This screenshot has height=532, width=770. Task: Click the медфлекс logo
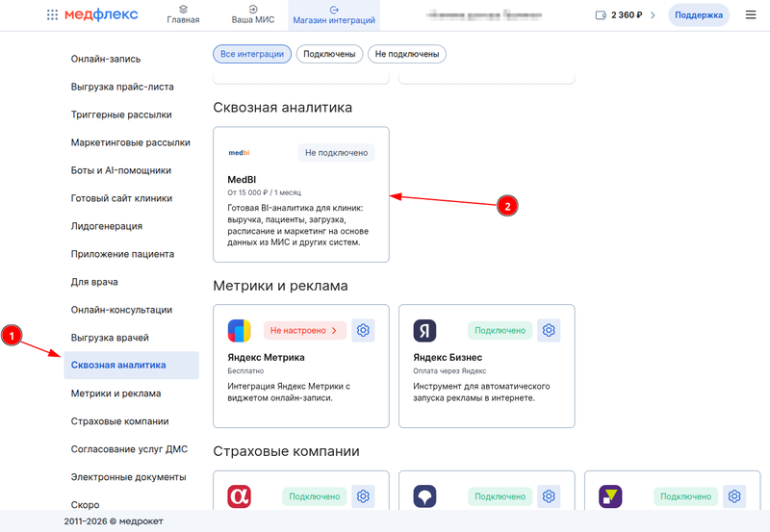pos(101,14)
